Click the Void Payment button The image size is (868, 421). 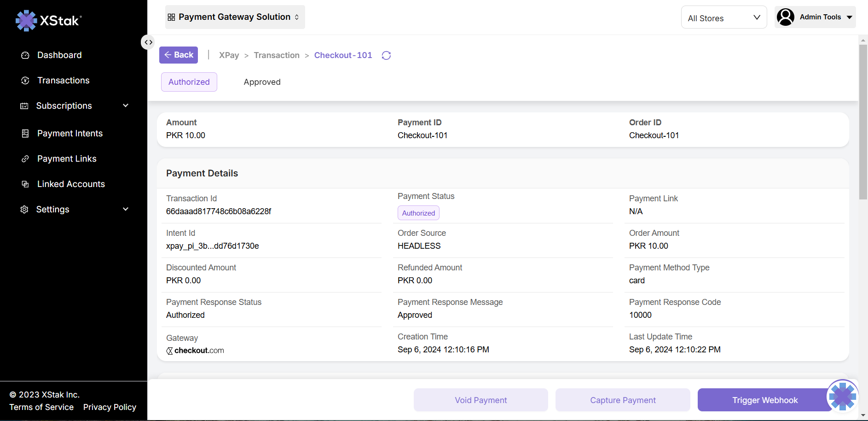click(x=480, y=400)
